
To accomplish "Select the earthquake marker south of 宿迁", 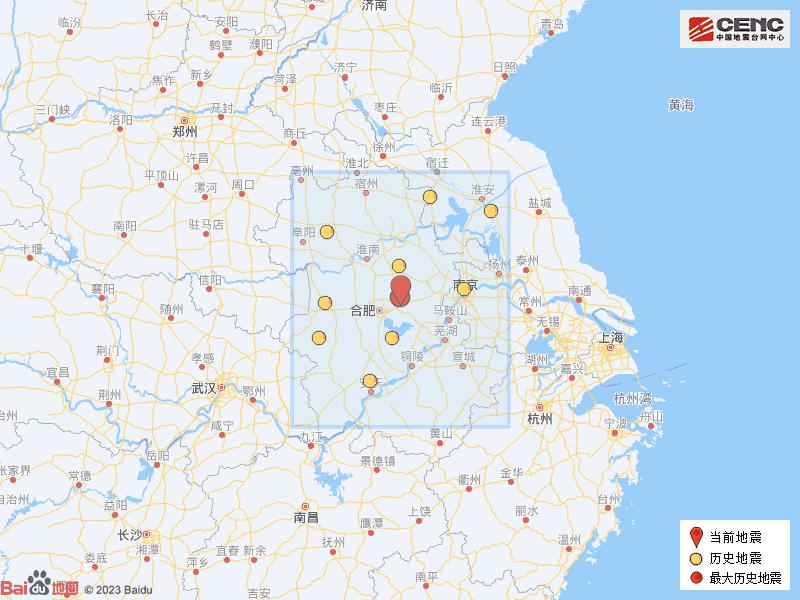I will click(x=429, y=197).
